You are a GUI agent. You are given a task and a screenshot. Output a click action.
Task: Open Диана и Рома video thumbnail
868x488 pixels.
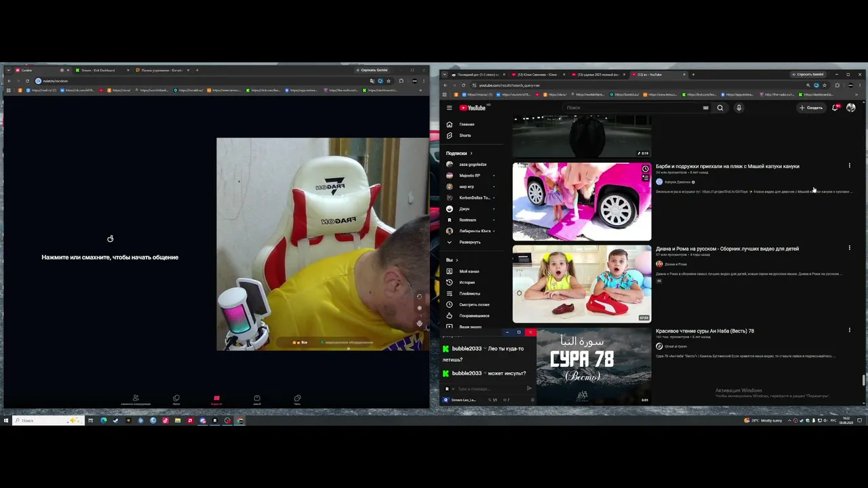(x=582, y=284)
